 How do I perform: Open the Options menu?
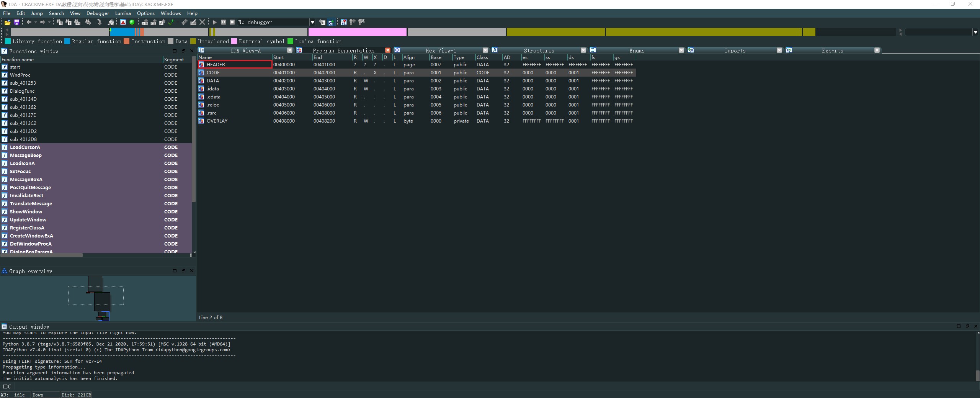[x=146, y=13]
